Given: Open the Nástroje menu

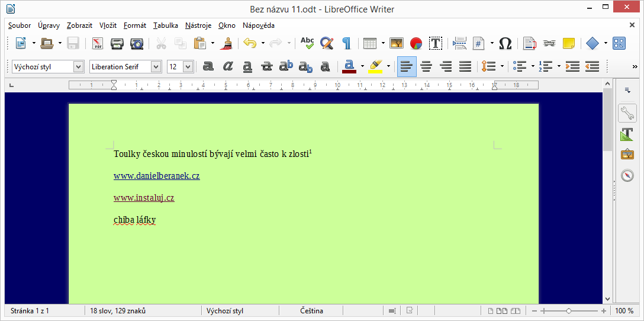Looking at the screenshot, I should (198, 25).
